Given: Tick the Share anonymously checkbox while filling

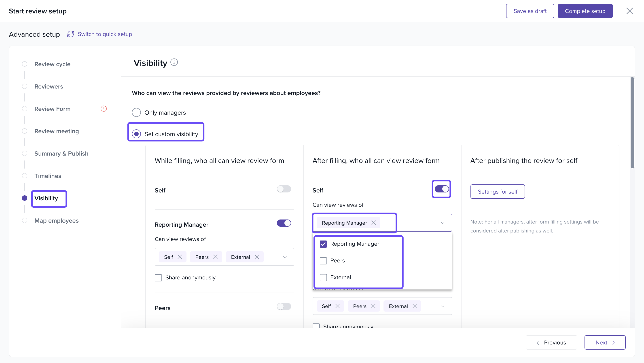Looking at the screenshot, I should pos(158,278).
